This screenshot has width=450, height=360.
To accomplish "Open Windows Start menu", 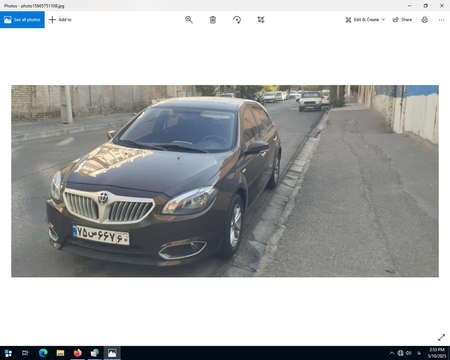I will tap(8, 353).
